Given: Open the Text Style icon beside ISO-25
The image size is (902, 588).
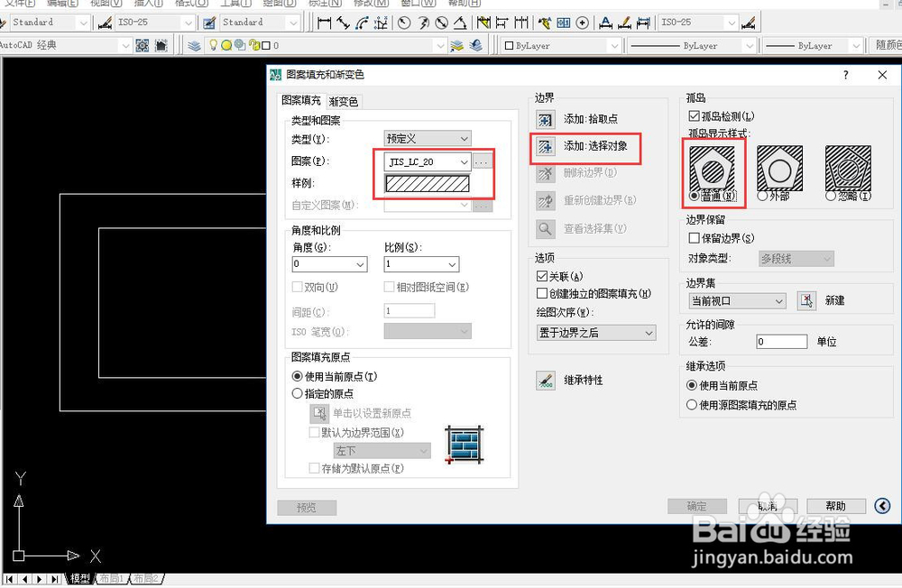Looking at the screenshot, I should tap(105, 23).
